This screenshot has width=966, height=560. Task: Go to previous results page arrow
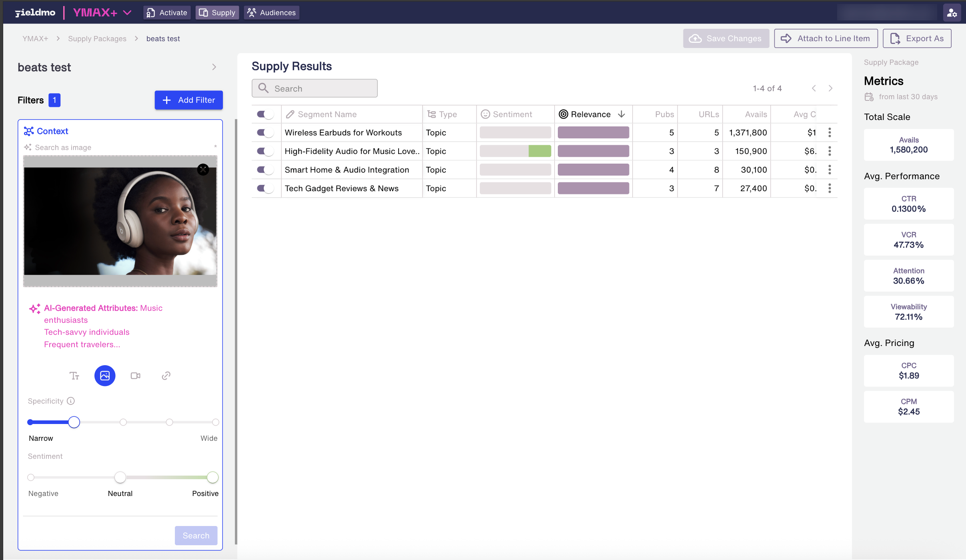(814, 88)
